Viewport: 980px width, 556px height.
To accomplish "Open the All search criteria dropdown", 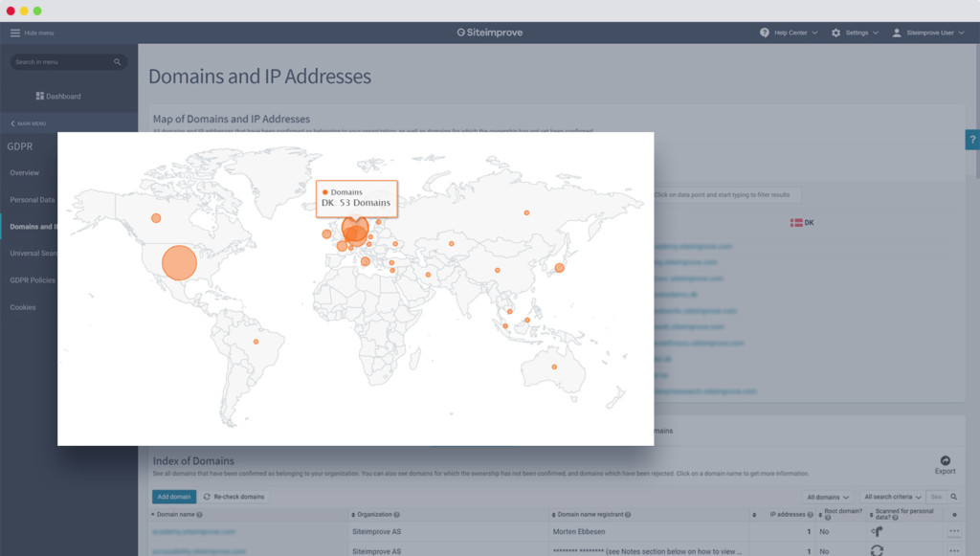I will [890, 497].
